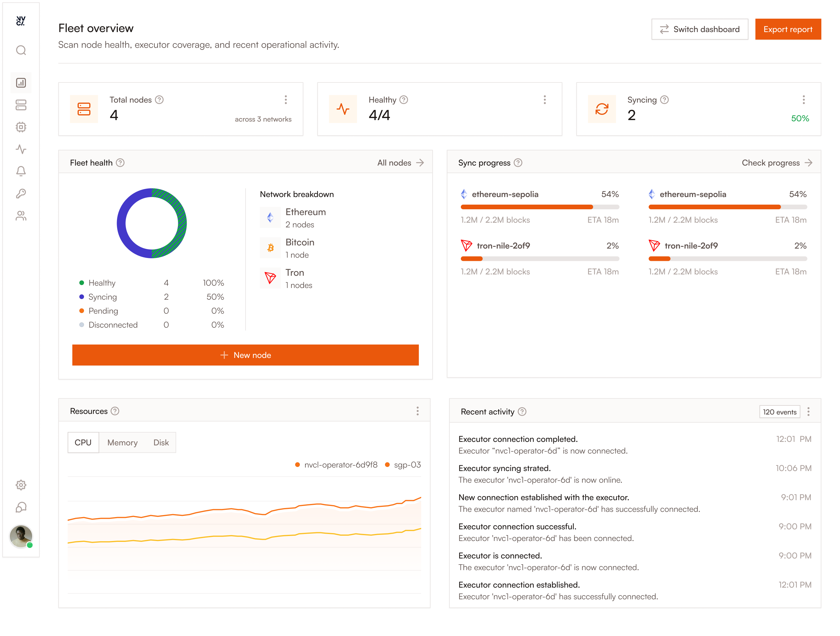Open notifications bell icon

(21, 171)
